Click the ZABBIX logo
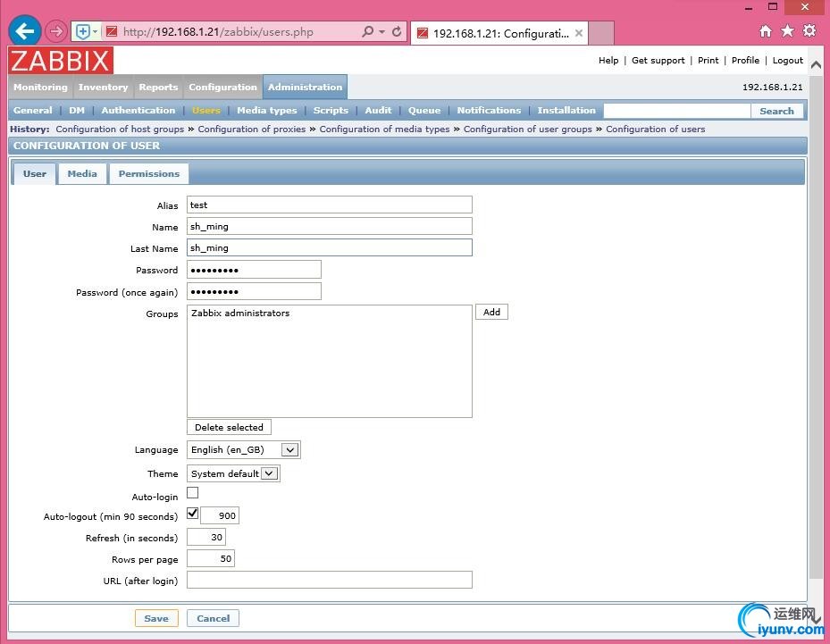Screen dimensions: 830x644 point(61,61)
